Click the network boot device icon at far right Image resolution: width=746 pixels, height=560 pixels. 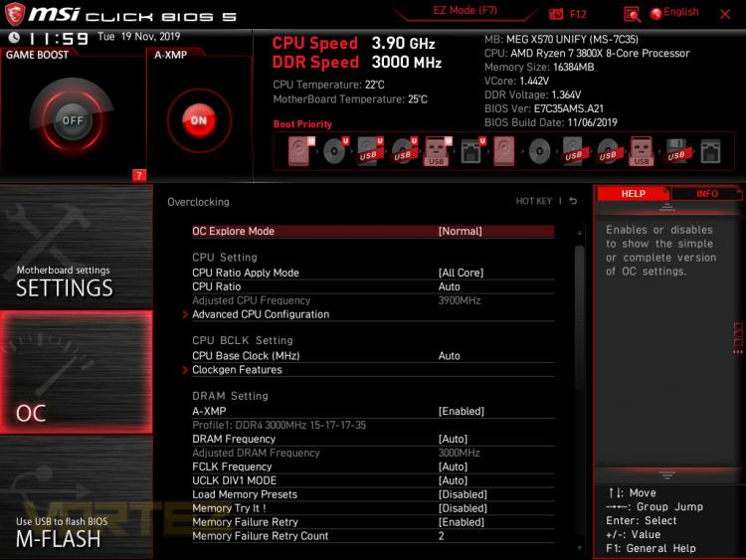[710, 151]
